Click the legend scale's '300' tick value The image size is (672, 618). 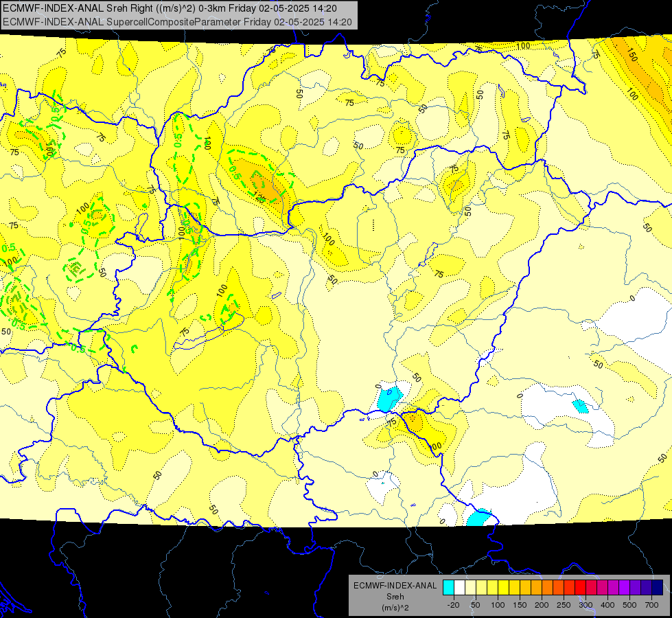[x=586, y=605]
